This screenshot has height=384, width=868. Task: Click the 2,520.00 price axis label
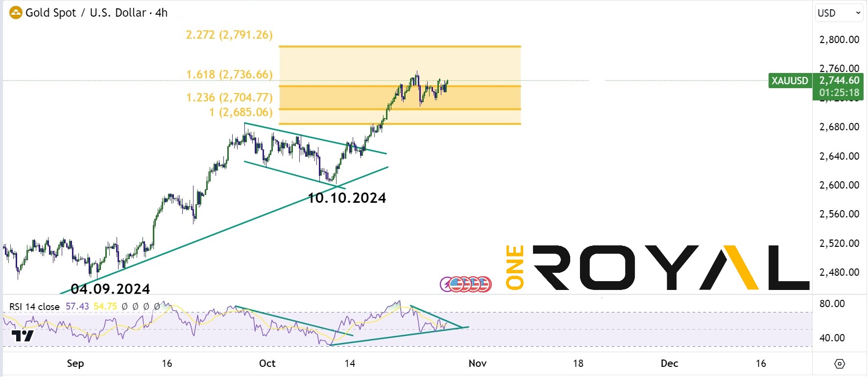click(839, 243)
